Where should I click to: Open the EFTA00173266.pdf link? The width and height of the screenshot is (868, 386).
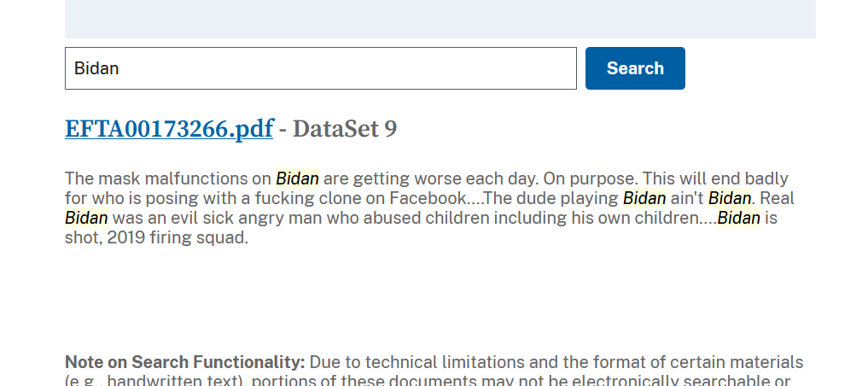tap(169, 129)
